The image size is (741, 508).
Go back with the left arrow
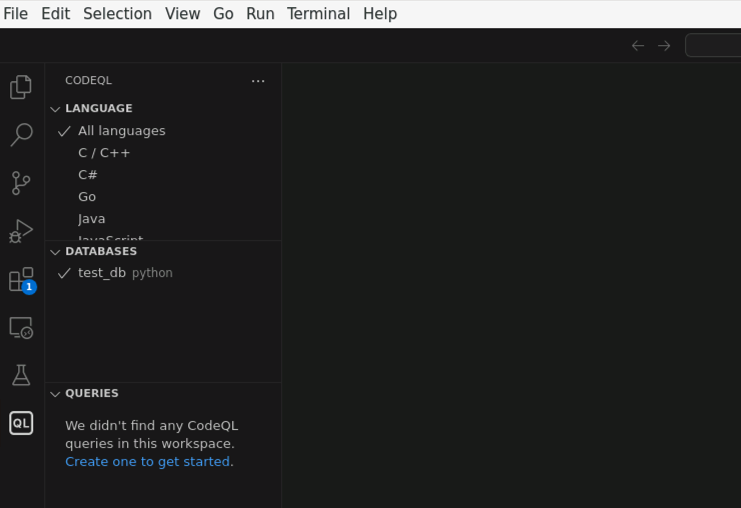point(638,46)
